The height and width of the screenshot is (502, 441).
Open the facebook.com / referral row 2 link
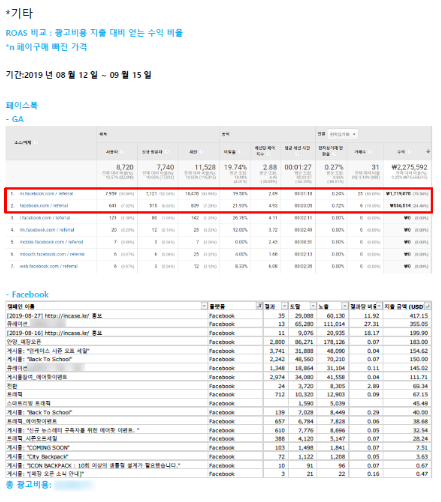pyautogui.click(x=44, y=206)
